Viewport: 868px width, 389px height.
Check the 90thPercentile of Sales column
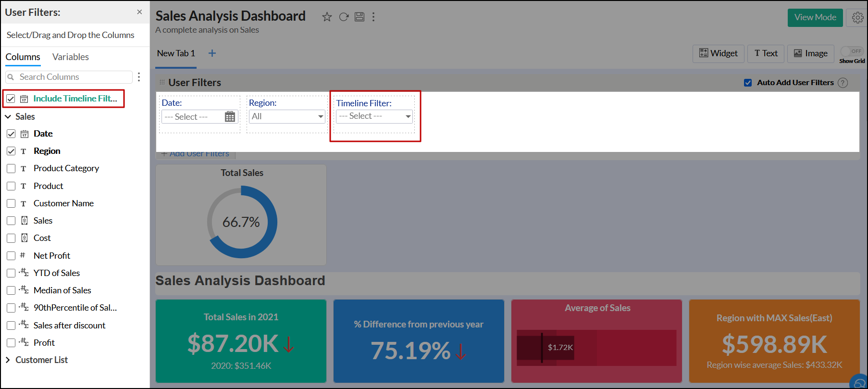(11, 308)
